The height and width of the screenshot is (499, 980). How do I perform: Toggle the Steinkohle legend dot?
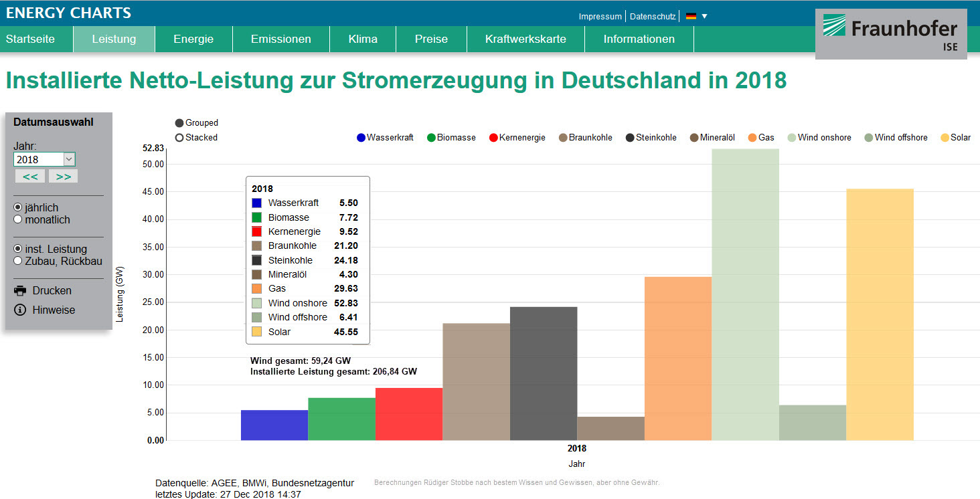630,138
